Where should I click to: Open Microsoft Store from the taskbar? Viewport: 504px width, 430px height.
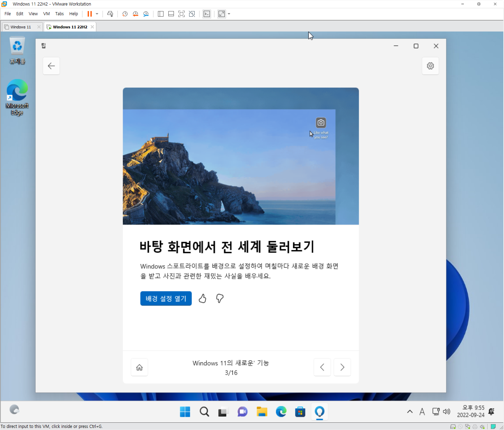(x=300, y=412)
